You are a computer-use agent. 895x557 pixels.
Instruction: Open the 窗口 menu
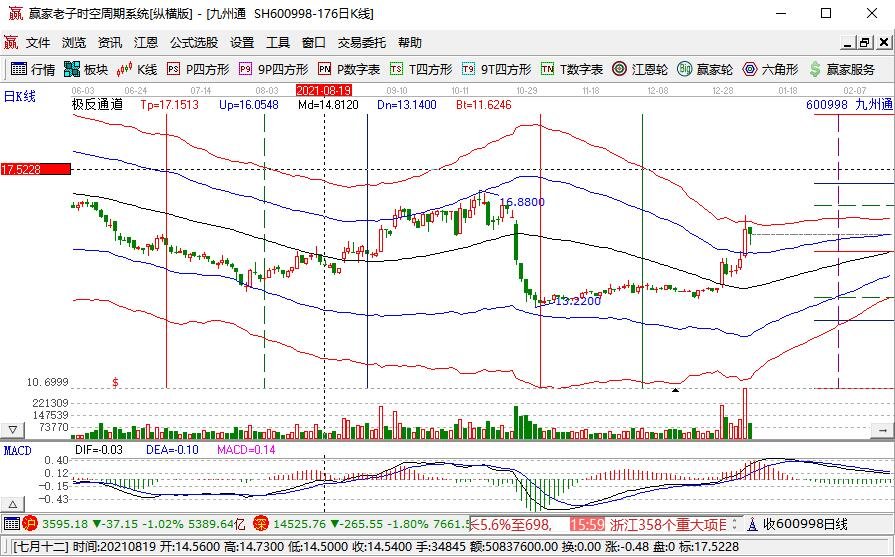click(313, 43)
